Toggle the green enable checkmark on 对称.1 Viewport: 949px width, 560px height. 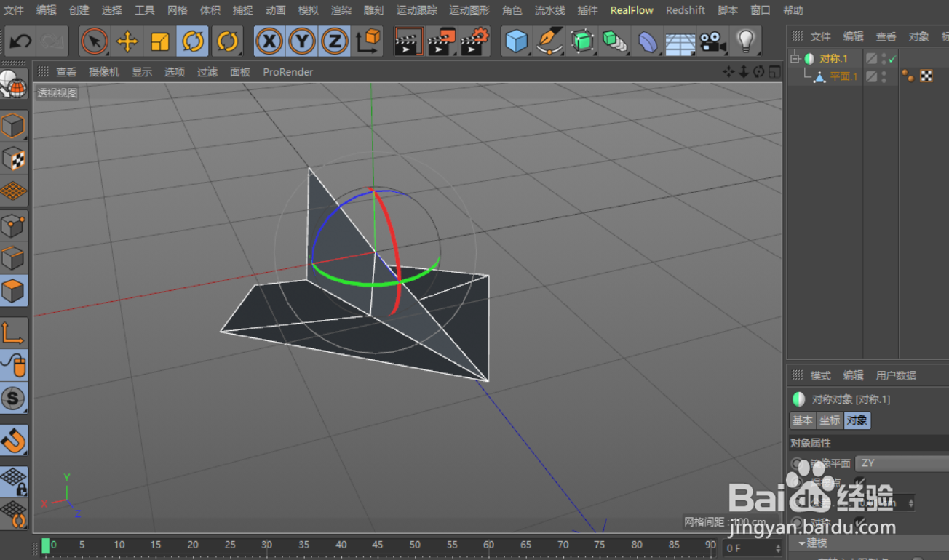(892, 58)
